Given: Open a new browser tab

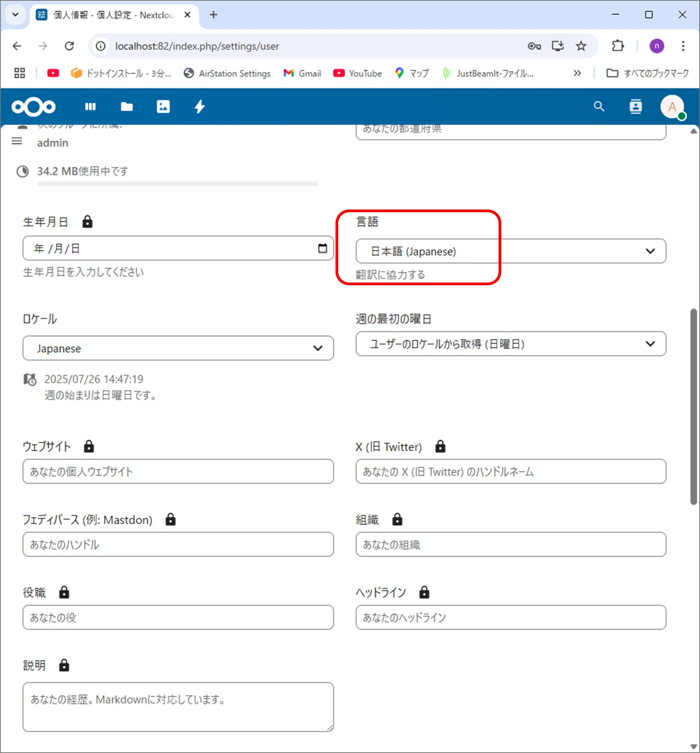Looking at the screenshot, I should (213, 15).
